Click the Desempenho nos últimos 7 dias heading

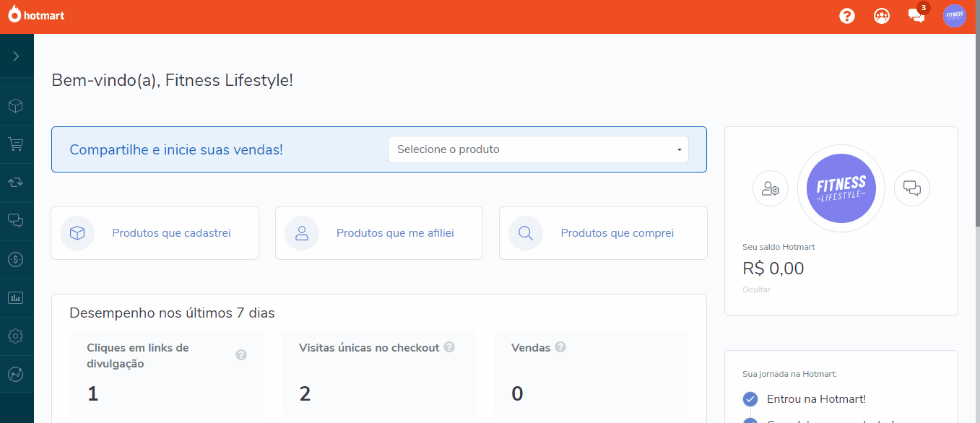pyautogui.click(x=172, y=313)
